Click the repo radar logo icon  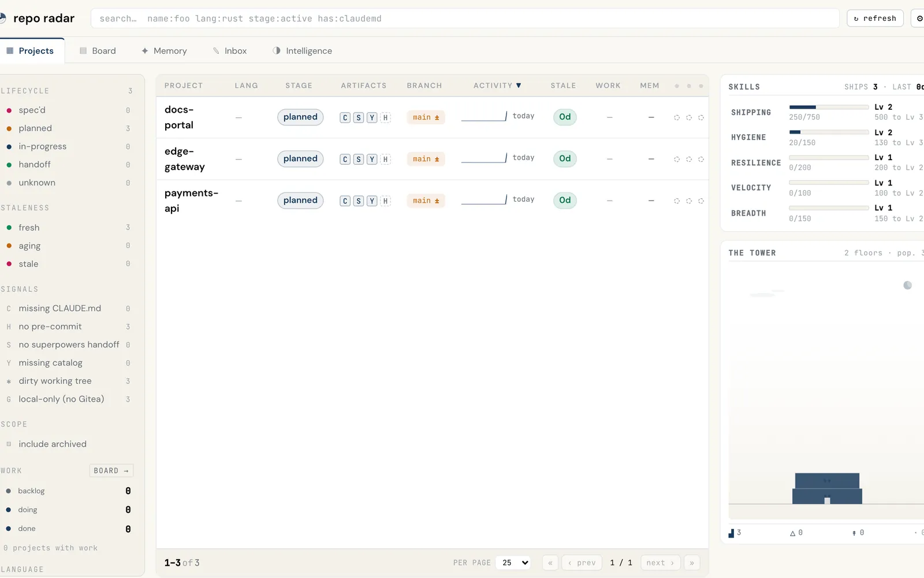pos(2,18)
